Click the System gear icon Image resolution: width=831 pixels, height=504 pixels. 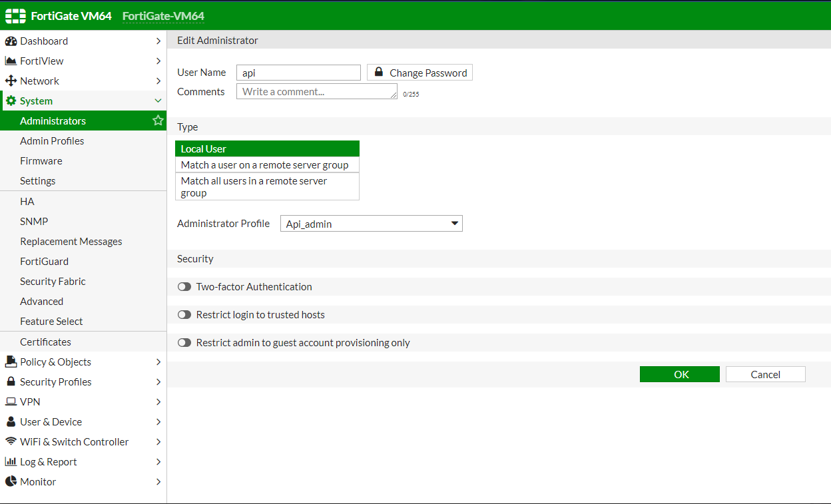(11, 101)
